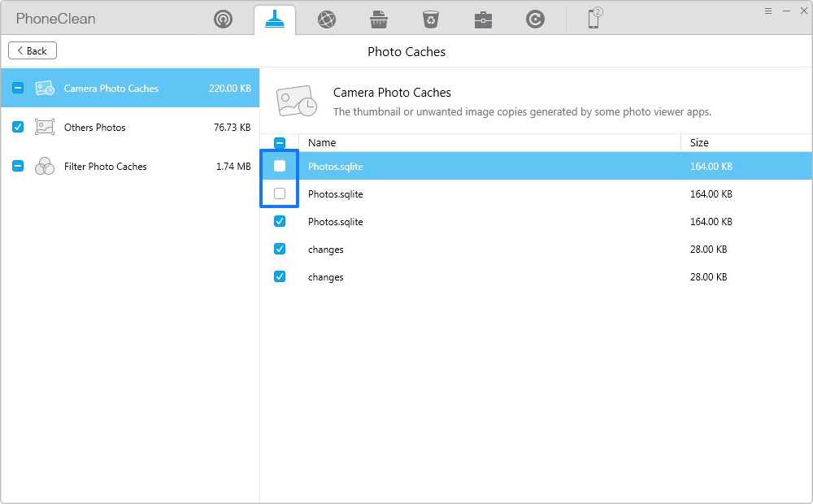Uncheck the checked Photos.sqlite file checkbox
This screenshot has width=813, height=504.
[280, 222]
